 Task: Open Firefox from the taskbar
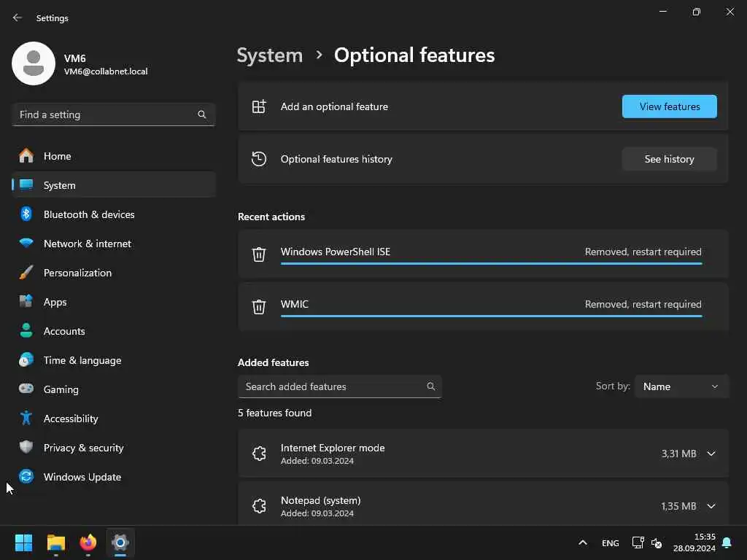click(x=88, y=542)
